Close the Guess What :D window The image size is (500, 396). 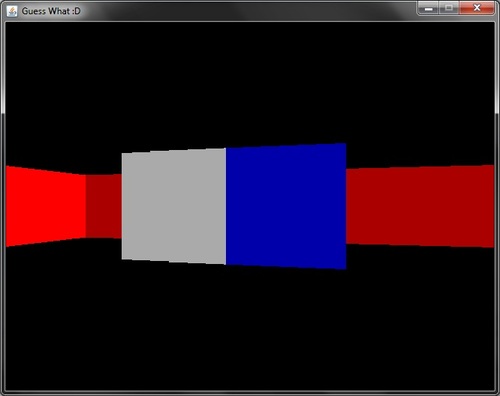(477, 8)
